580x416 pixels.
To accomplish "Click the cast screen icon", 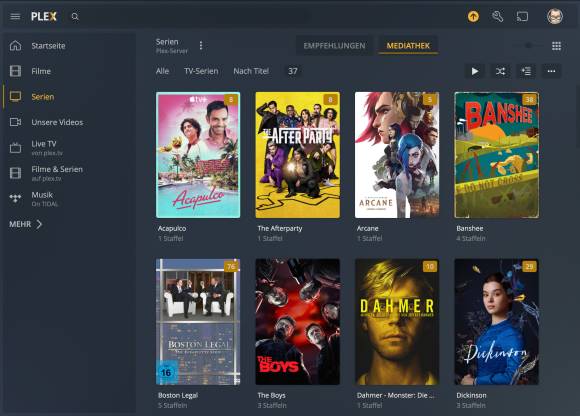I will tap(522, 16).
